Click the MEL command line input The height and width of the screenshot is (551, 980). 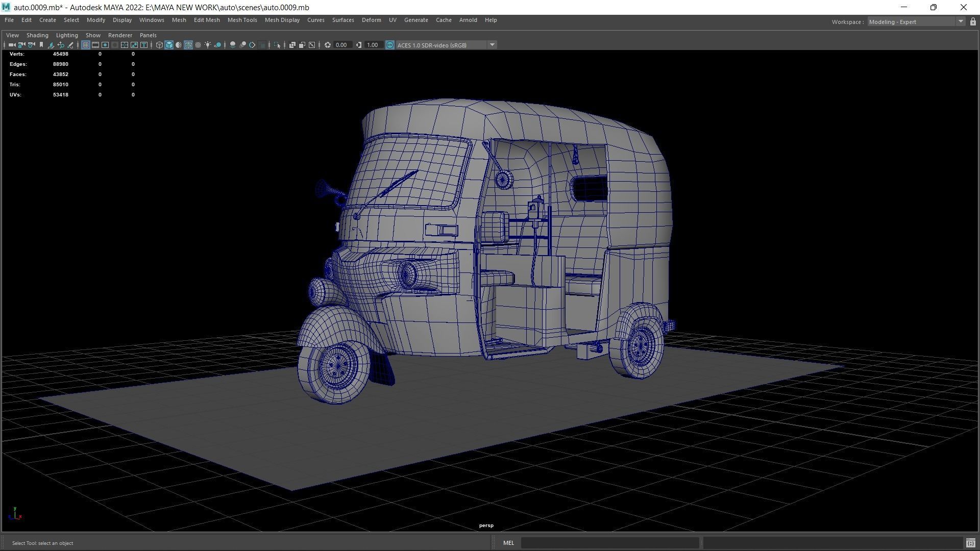[609, 543]
